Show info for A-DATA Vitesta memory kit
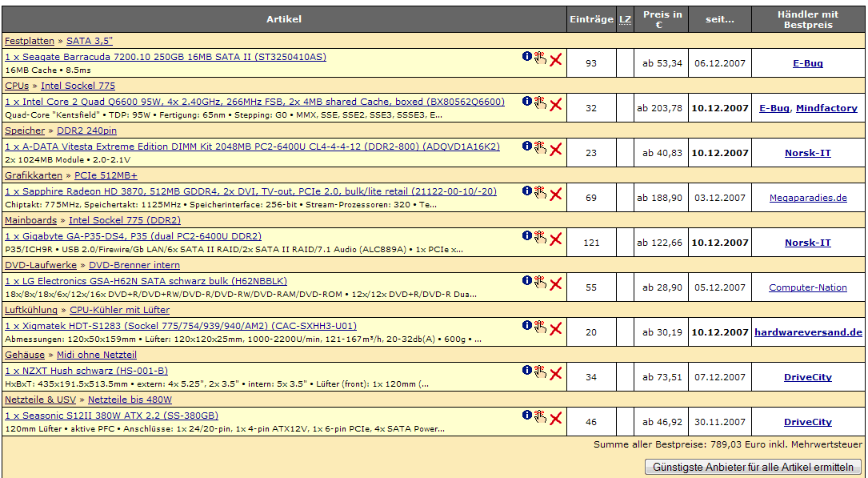Image resolution: width=868 pixels, height=478 pixels. coord(527,147)
